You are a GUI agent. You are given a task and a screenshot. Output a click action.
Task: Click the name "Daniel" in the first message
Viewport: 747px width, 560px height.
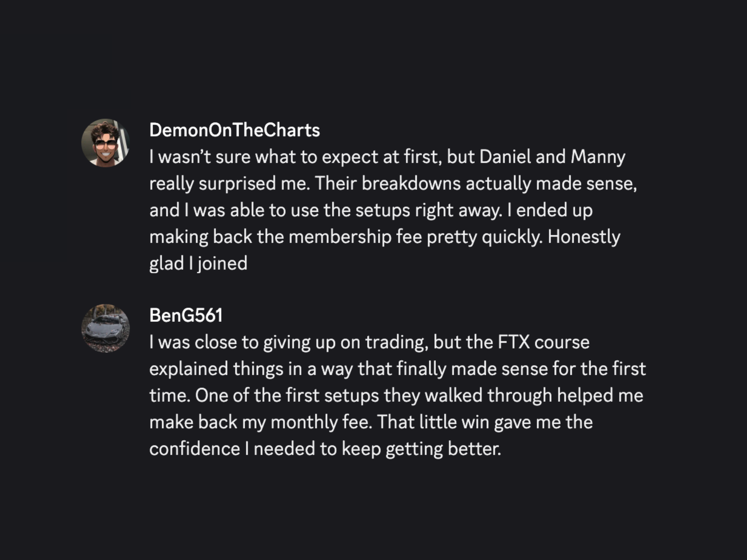[505, 156]
